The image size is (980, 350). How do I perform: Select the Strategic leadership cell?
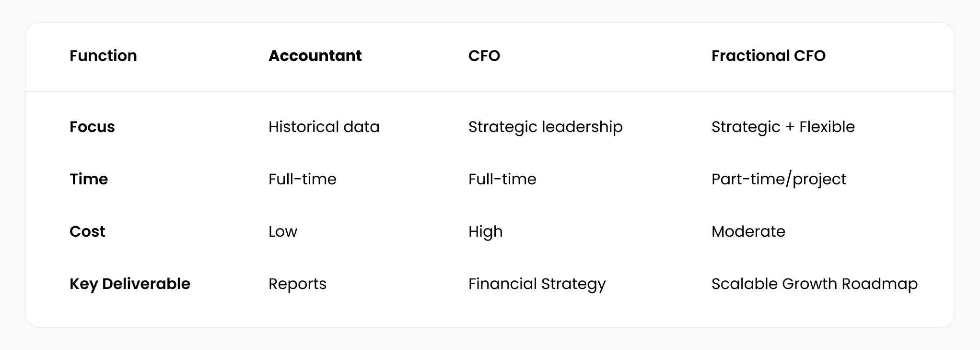coord(546,127)
